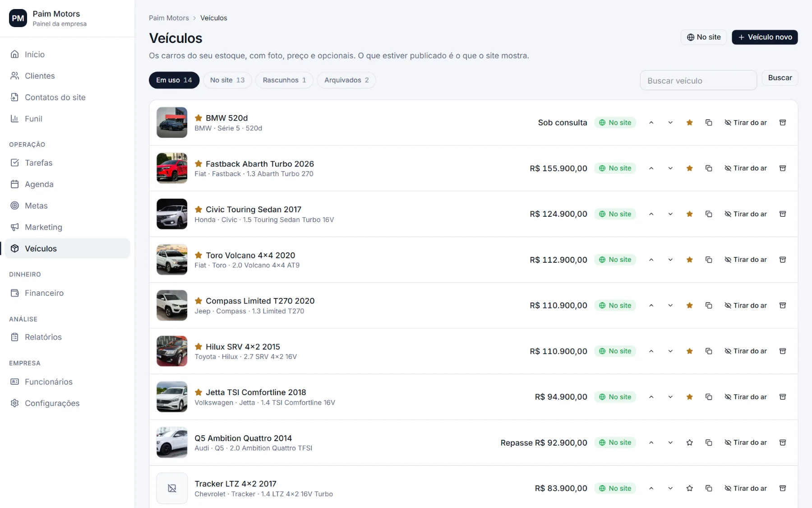Mark Q5 Ambition Quattro 2014 as featured

689,443
